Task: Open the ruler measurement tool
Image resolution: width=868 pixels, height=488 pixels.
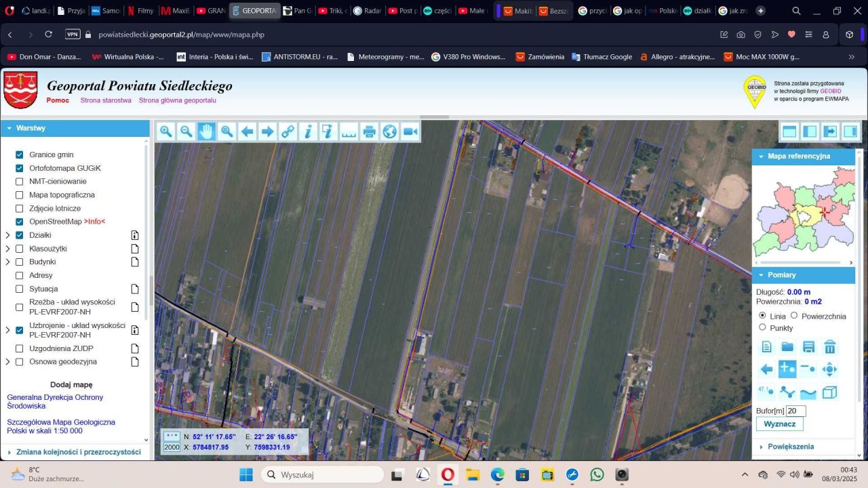Action: pos(349,131)
